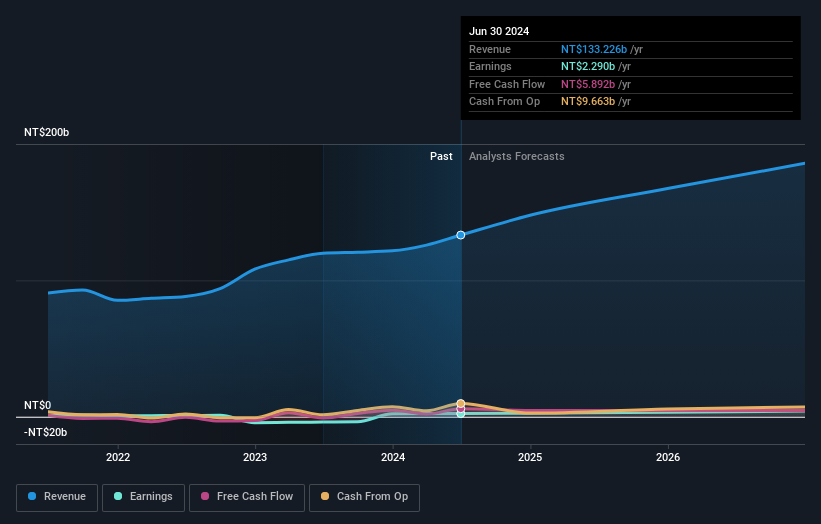Click the orange Cash From Op data point
Viewport: 821px width, 524px height.
point(461,404)
